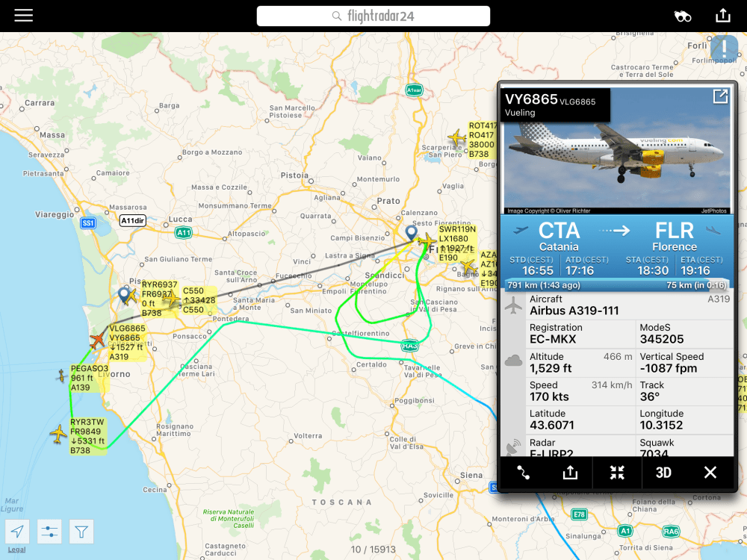Expand flight panel with the popout icon
The height and width of the screenshot is (560, 747).
coord(720,96)
